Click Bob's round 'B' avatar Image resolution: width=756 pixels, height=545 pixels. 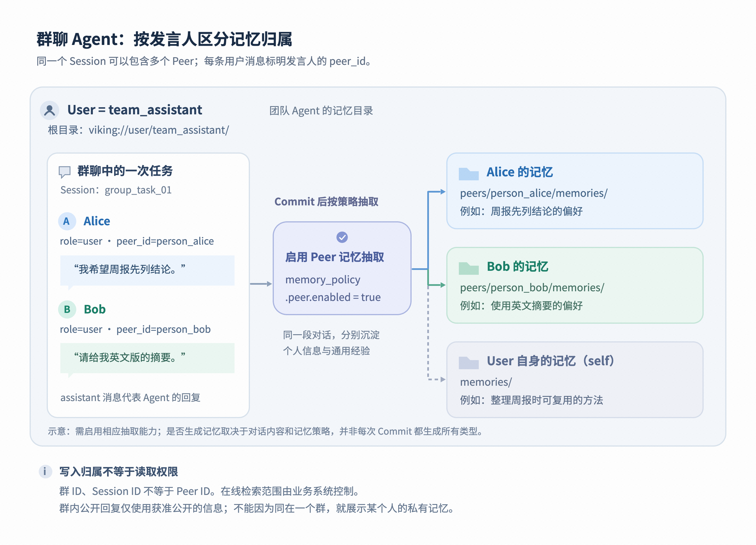(x=67, y=309)
